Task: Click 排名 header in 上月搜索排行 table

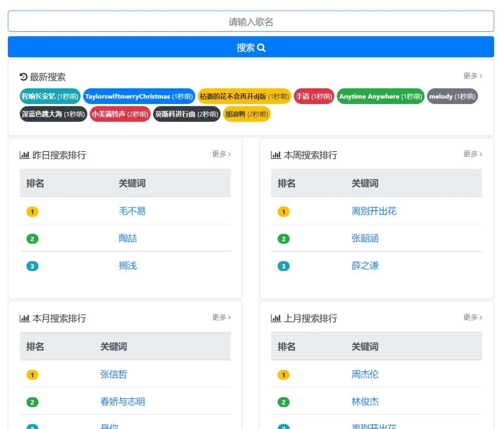Action: tap(287, 346)
